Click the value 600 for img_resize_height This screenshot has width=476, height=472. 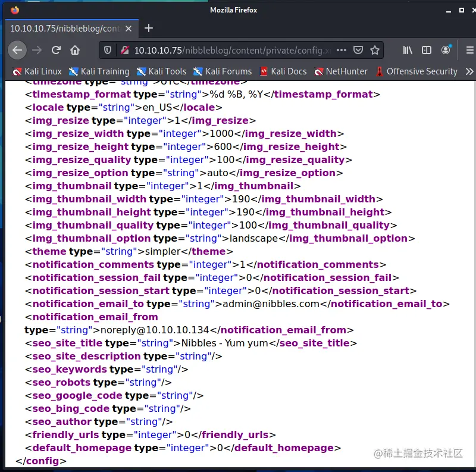[223, 146]
